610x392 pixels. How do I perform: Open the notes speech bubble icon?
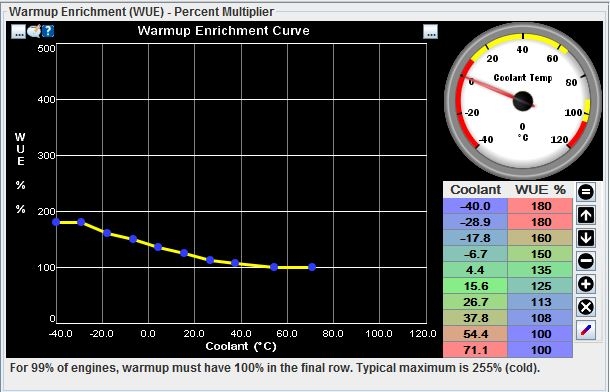pos(34,31)
